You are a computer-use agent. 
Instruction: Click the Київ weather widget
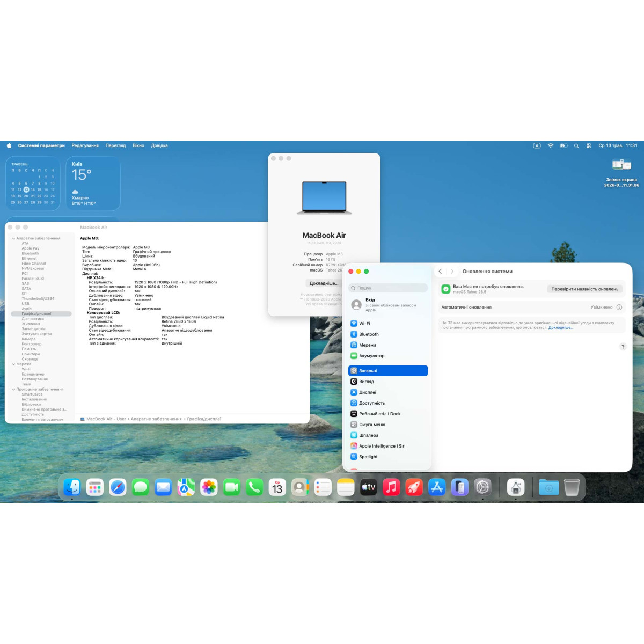click(x=93, y=184)
